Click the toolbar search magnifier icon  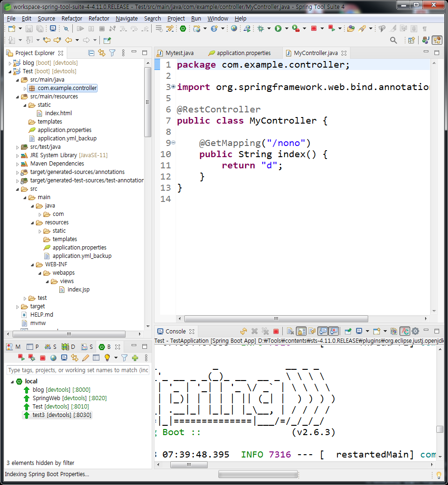pos(393,40)
